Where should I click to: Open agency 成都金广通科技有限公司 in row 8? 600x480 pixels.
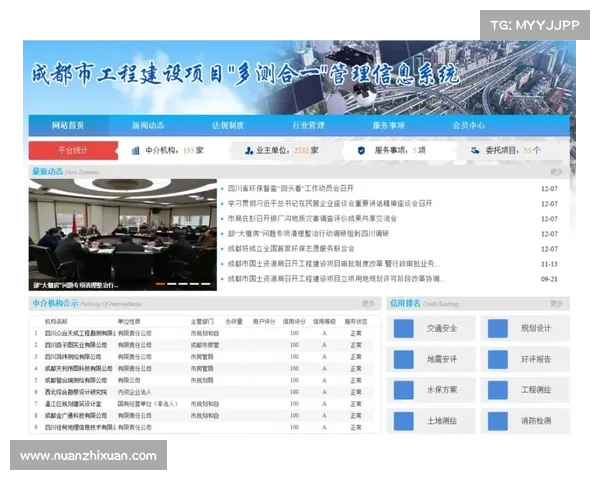76,416
